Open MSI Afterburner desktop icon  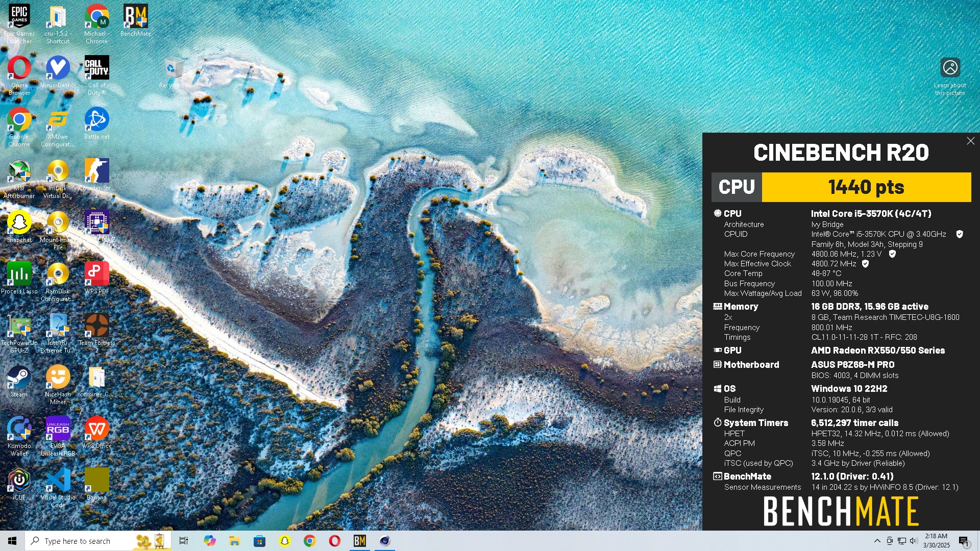19,179
